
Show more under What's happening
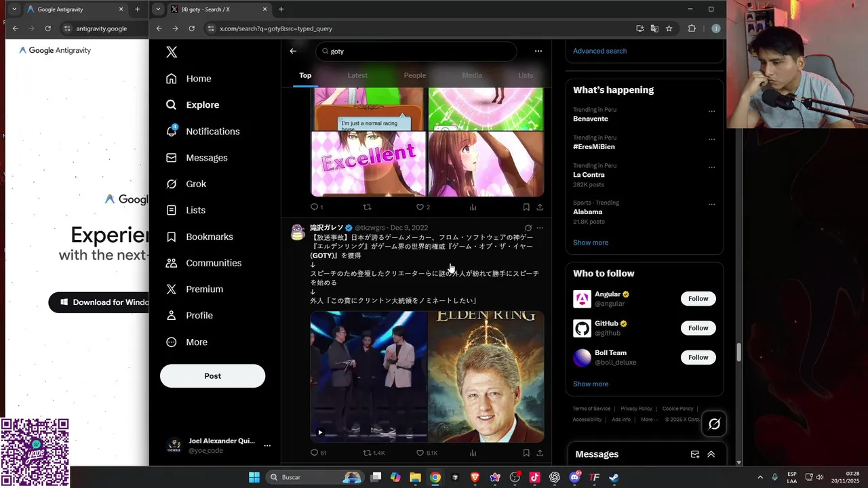pyautogui.click(x=591, y=243)
